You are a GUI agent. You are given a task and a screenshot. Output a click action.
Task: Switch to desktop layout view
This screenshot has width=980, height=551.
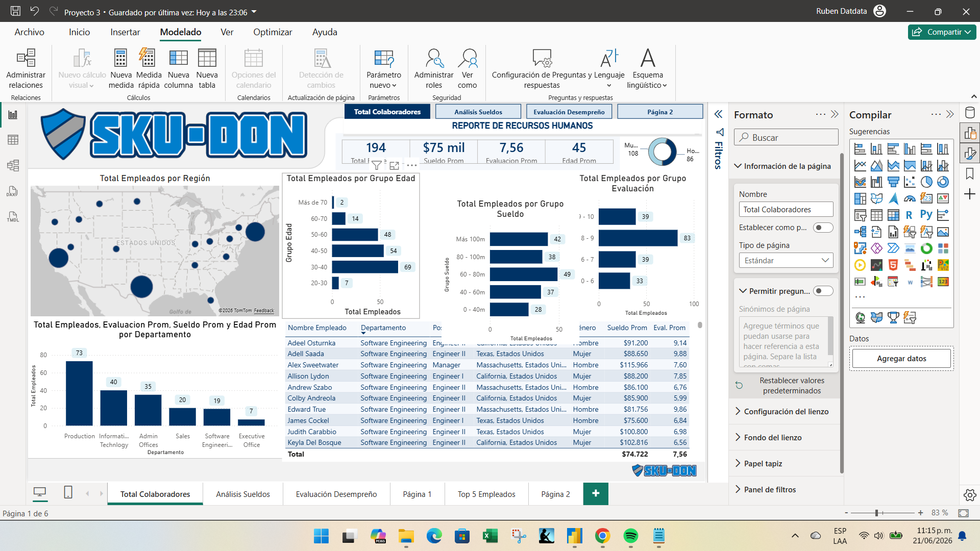39,493
